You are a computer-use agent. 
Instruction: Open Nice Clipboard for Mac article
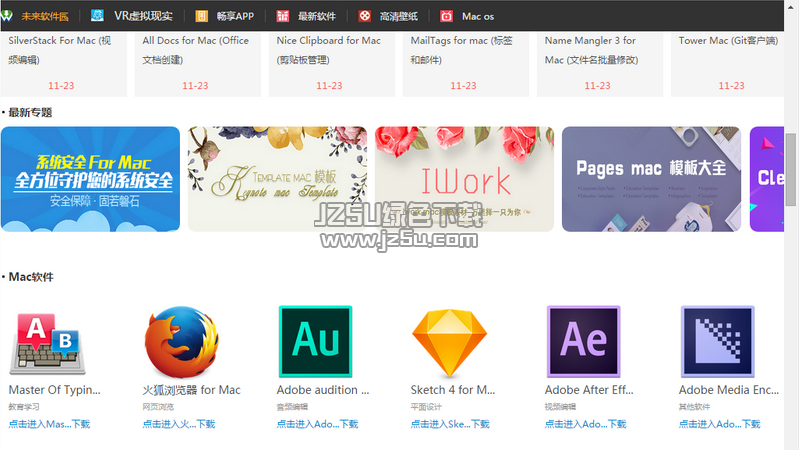(329, 50)
